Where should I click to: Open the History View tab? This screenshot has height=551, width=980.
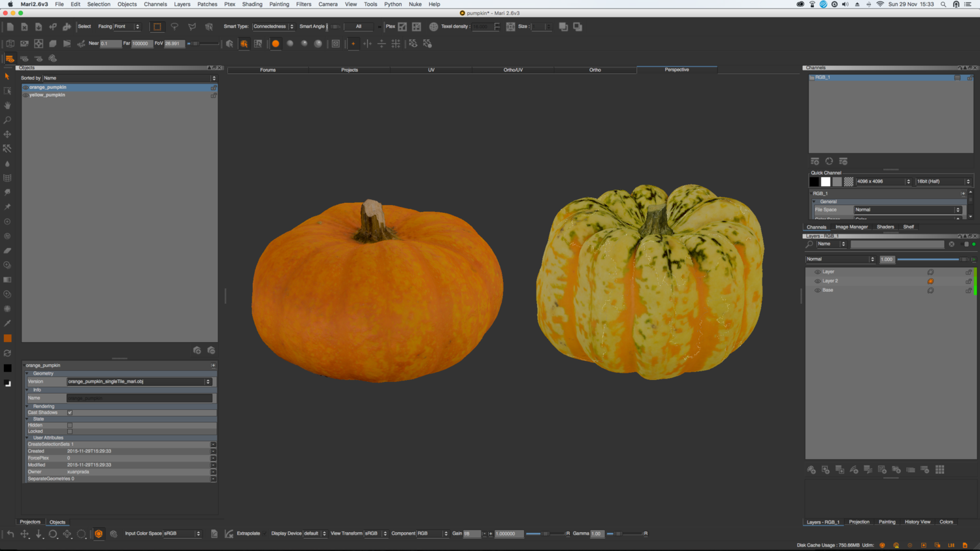pos(917,522)
